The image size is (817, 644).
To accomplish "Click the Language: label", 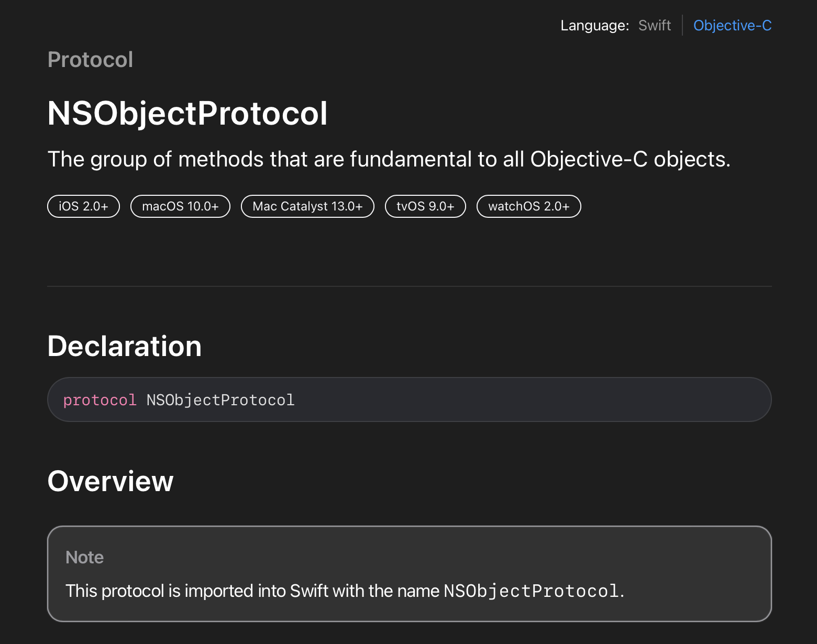I will 594,25.
